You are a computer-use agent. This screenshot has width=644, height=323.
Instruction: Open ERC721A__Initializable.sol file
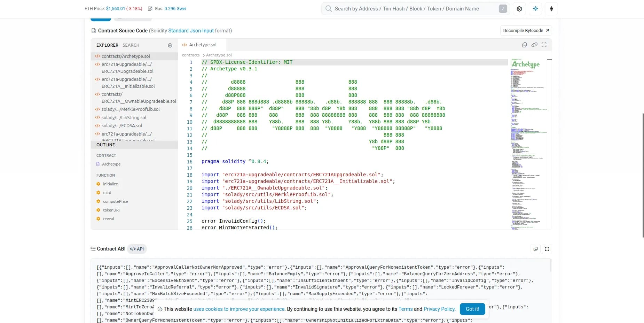pyautogui.click(x=134, y=83)
